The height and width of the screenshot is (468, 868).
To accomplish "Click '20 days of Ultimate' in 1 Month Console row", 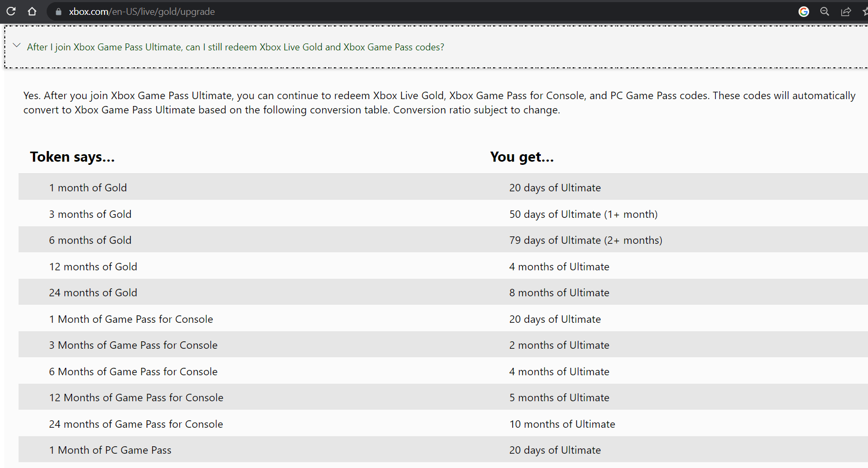I will click(555, 319).
